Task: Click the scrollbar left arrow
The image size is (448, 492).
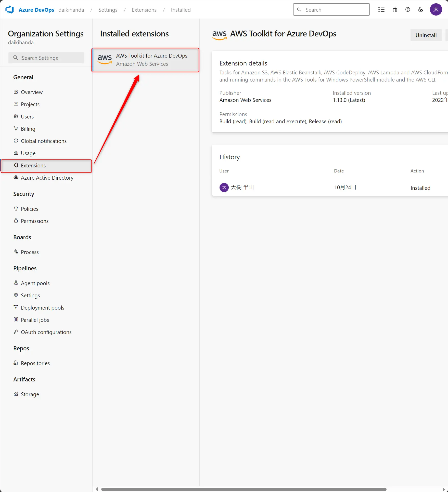Action: 97,489
